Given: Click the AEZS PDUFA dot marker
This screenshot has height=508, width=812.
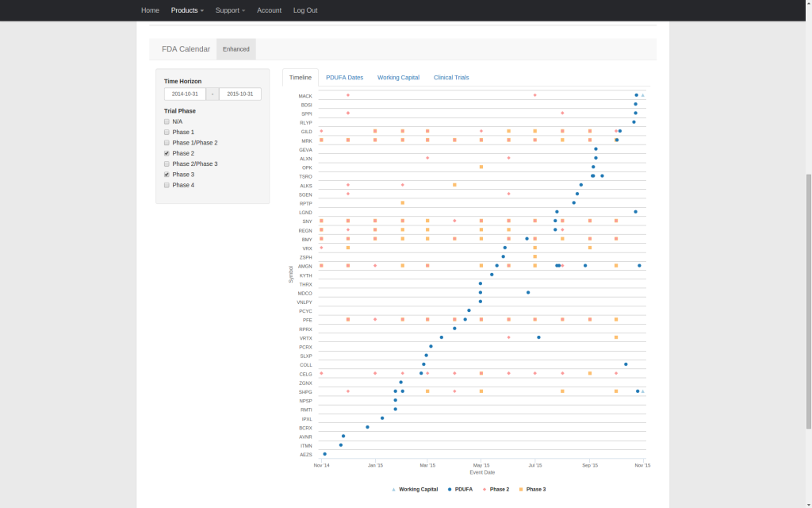Looking at the screenshot, I should 324,454.
